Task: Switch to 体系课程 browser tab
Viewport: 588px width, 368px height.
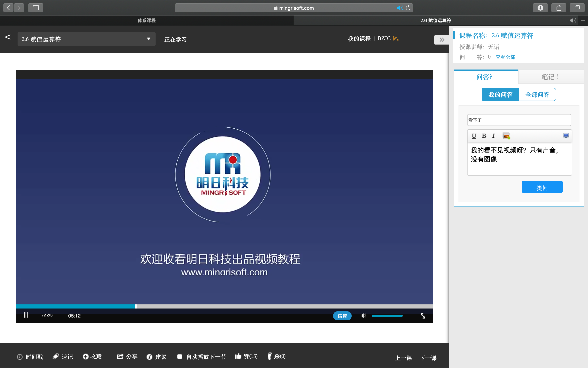Action: coord(147,20)
